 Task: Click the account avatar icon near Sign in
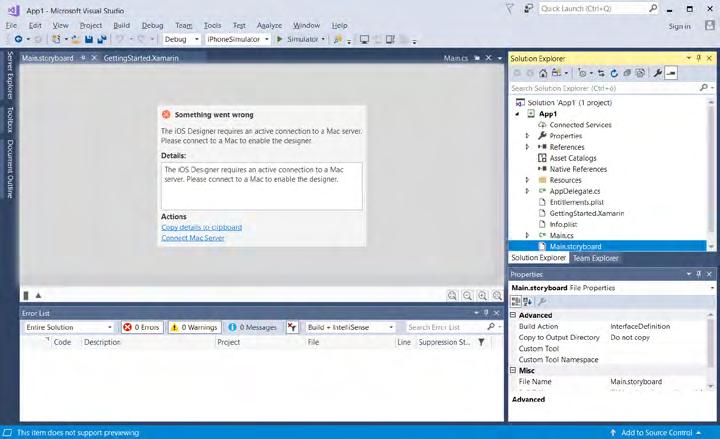click(x=709, y=26)
